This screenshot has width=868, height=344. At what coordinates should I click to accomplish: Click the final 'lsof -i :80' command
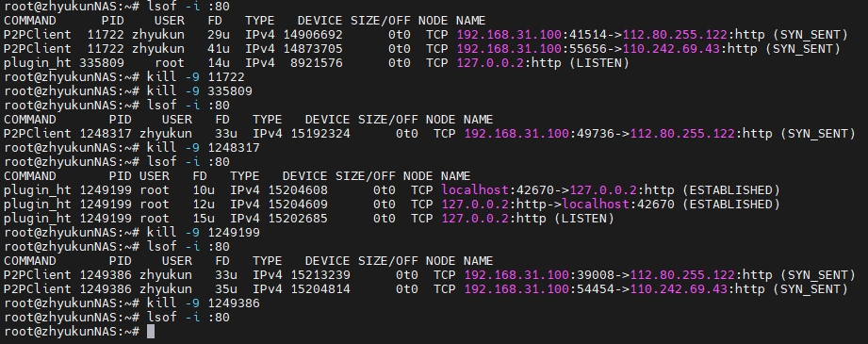[x=188, y=318]
